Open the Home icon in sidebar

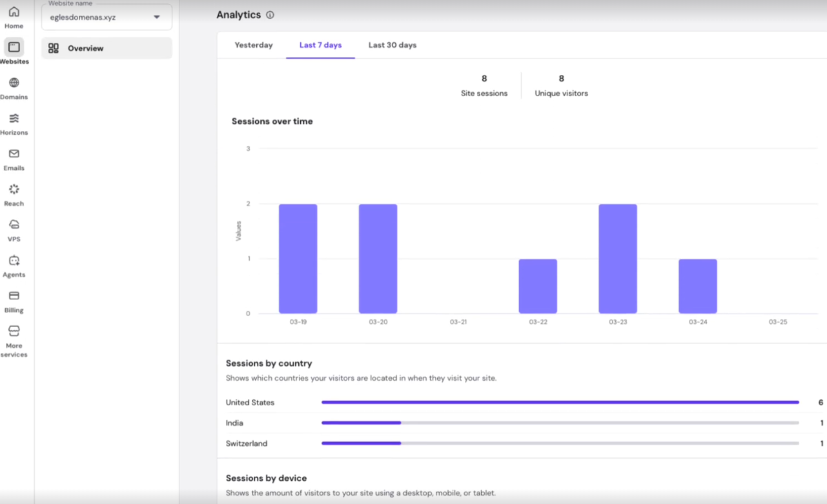(x=14, y=12)
